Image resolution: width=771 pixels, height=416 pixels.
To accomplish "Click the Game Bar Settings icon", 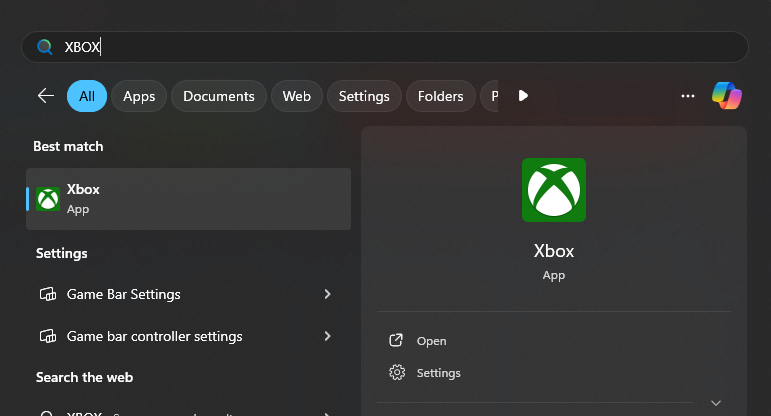I will 47,294.
